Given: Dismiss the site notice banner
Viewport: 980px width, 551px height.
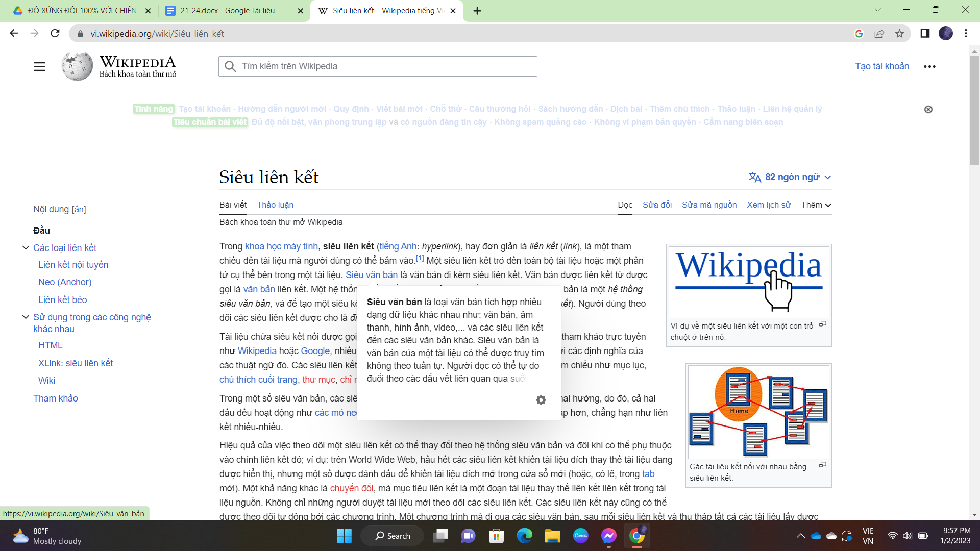Looking at the screenshot, I should pos(928,109).
